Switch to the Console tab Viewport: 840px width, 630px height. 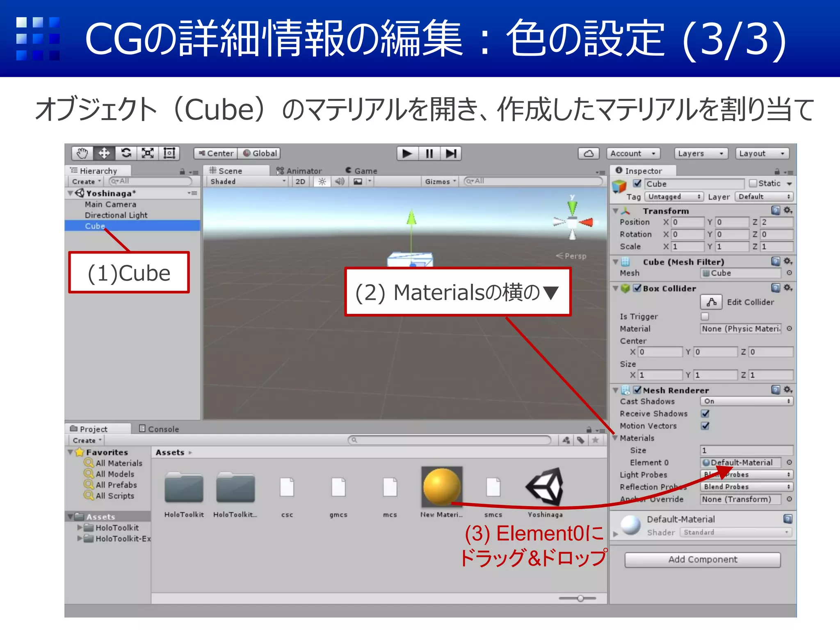(x=159, y=429)
